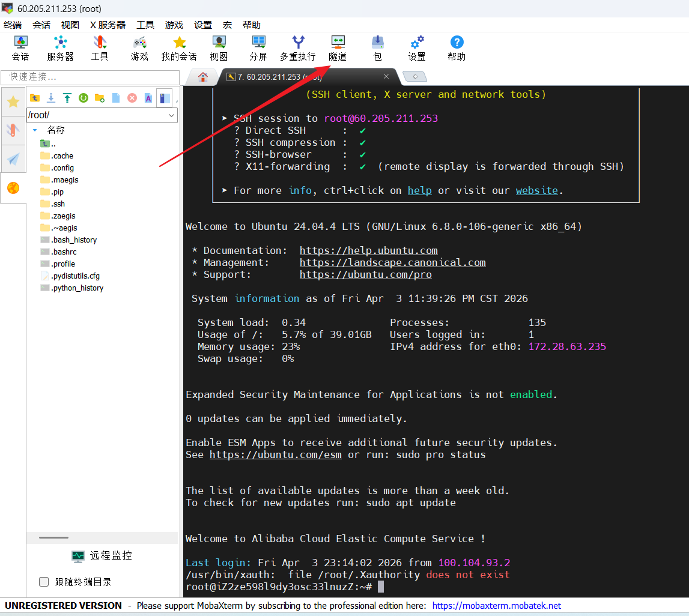
Task: Open the landscape.canonical.com link
Action: point(393,262)
